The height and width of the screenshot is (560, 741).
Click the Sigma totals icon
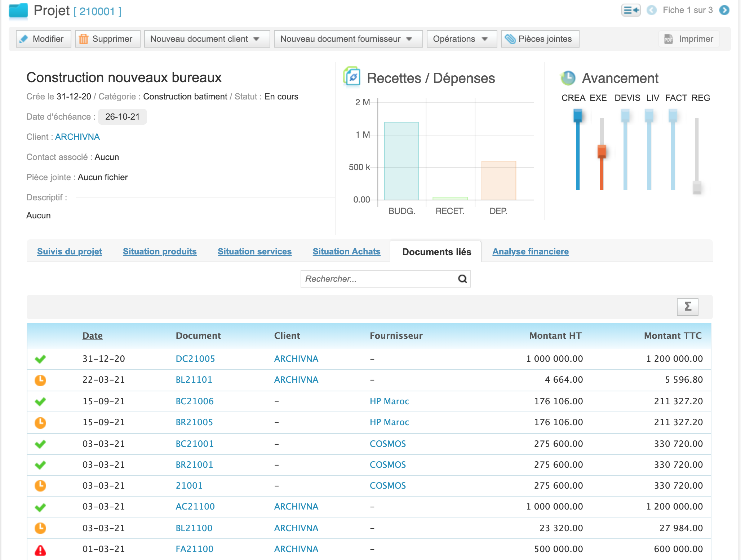coord(687,307)
